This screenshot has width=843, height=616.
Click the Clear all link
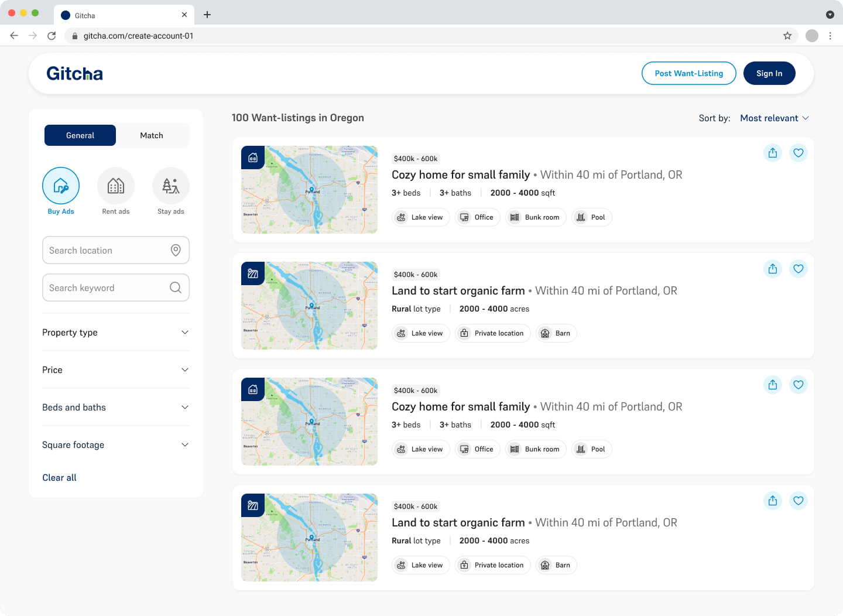tap(59, 477)
